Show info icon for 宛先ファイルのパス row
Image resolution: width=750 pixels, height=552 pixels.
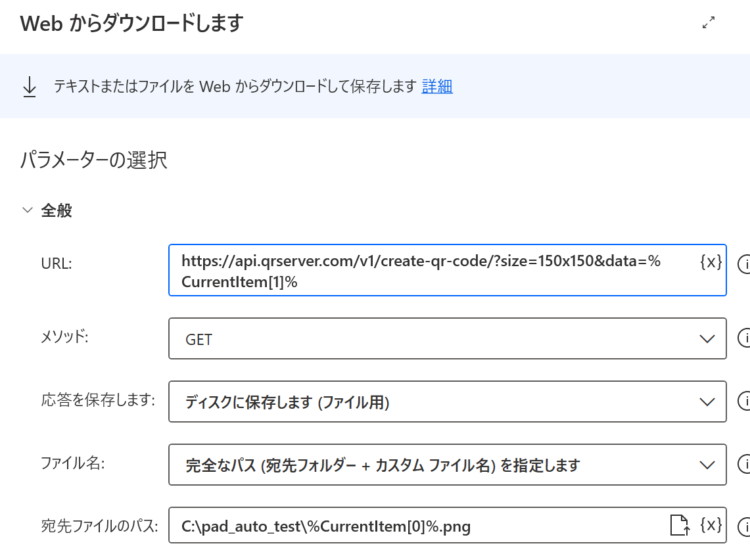pyautogui.click(x=744, y=527)
